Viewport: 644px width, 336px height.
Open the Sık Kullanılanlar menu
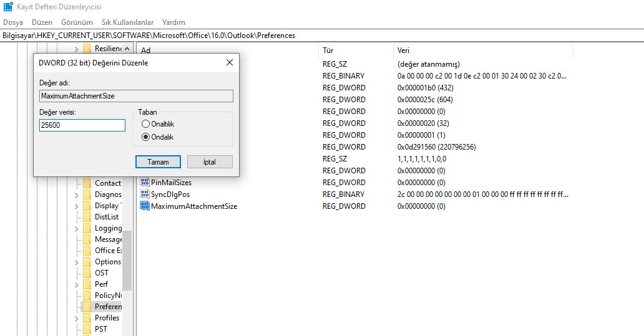pyautogui.click(x=127, y=22)
